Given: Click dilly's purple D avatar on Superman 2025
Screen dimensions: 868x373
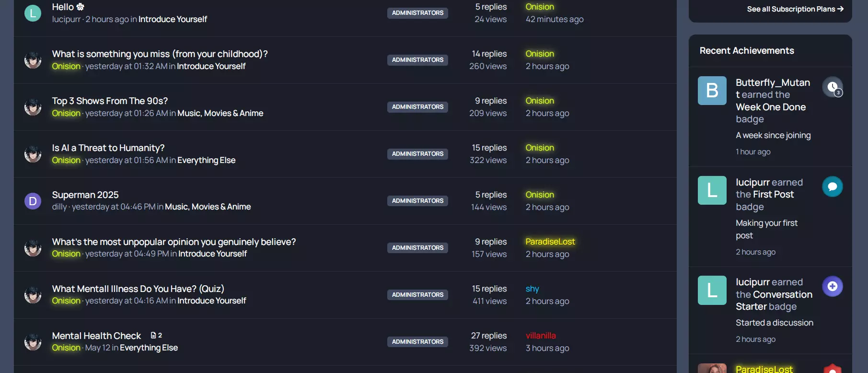Looking at the screenshot, I should coord(33,201).
